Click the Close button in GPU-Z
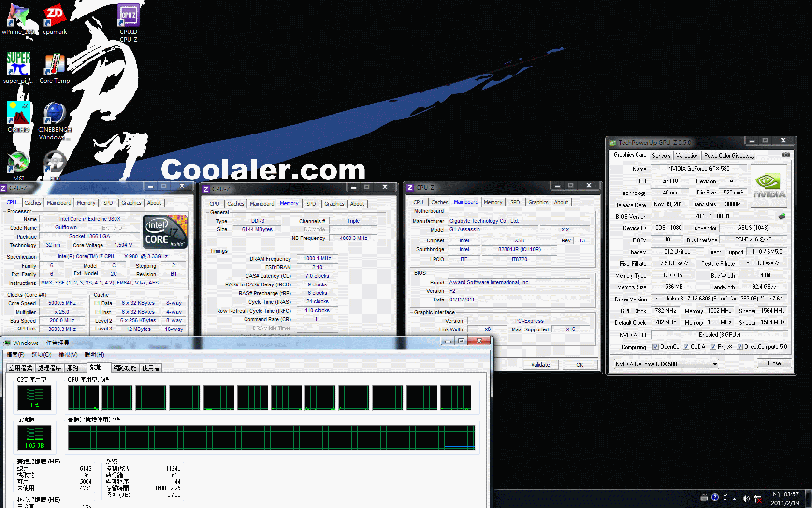 pos(774,363)
